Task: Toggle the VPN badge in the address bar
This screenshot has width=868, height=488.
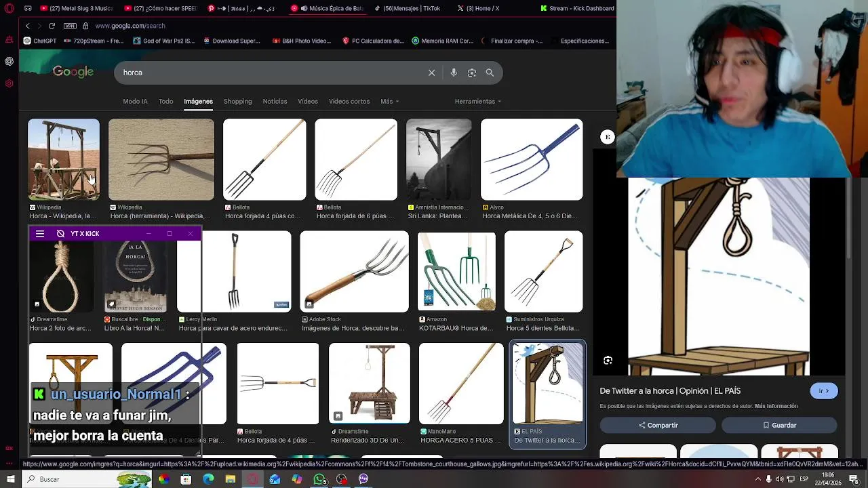Action: 70,26
